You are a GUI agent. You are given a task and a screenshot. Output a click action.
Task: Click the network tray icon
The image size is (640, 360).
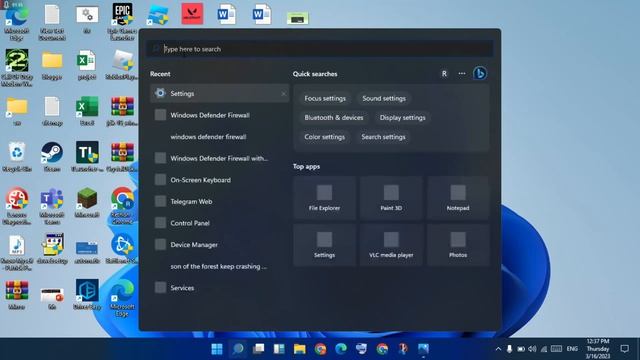click(x=544, y=349)
